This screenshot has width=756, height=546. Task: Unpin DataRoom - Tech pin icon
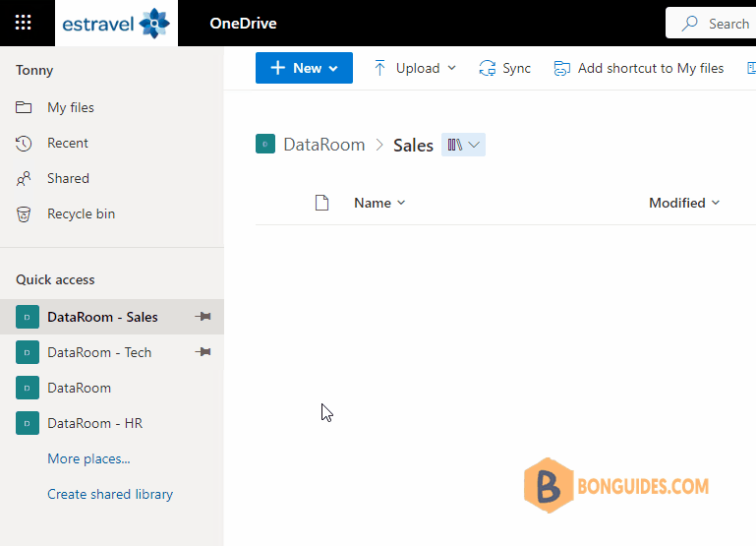[203, 351]
